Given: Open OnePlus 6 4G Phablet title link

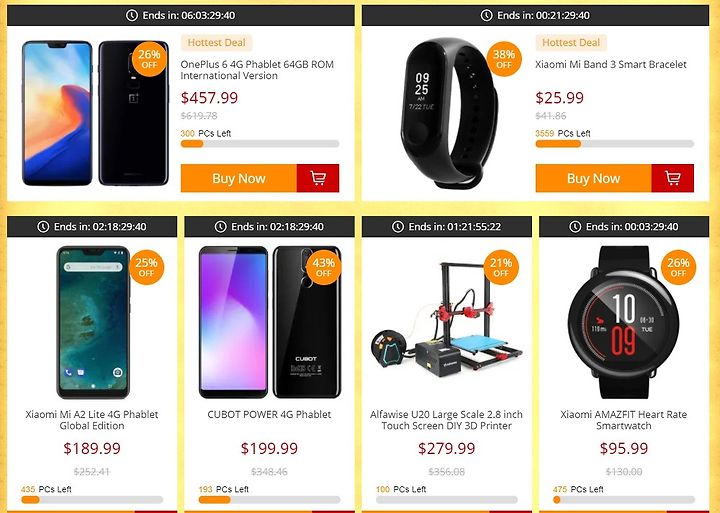Looking at the screenshot, I should (x=257, y=70).
